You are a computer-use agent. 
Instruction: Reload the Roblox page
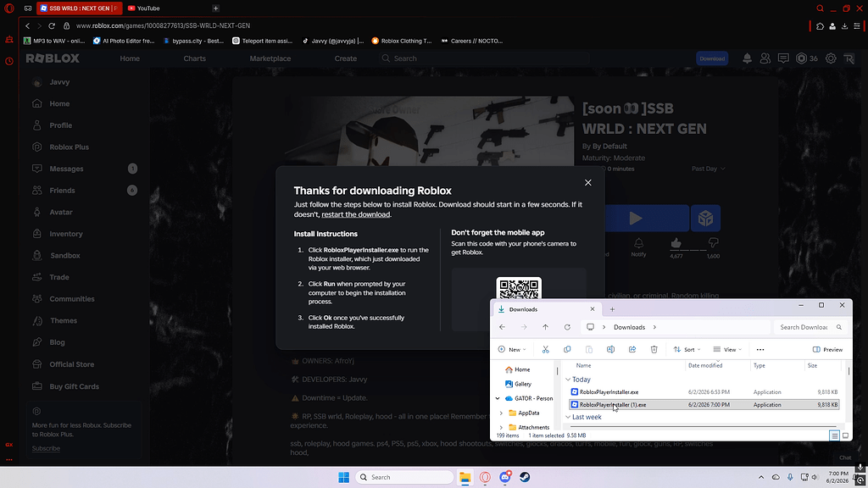tap(52, 26)
